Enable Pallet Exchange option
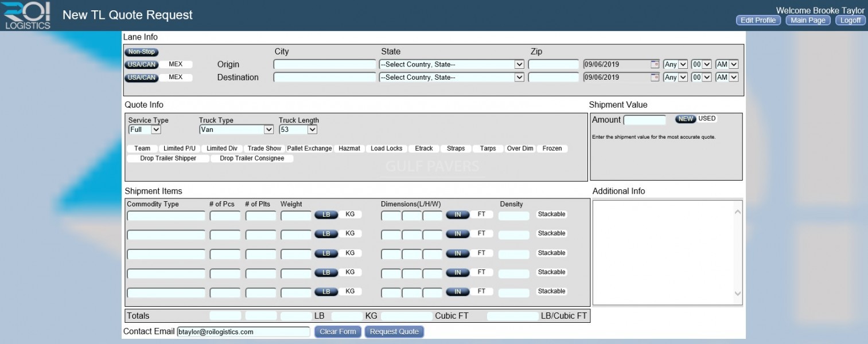Image resolution: width=868 pixels, height=344 pixels. [310, 148]
